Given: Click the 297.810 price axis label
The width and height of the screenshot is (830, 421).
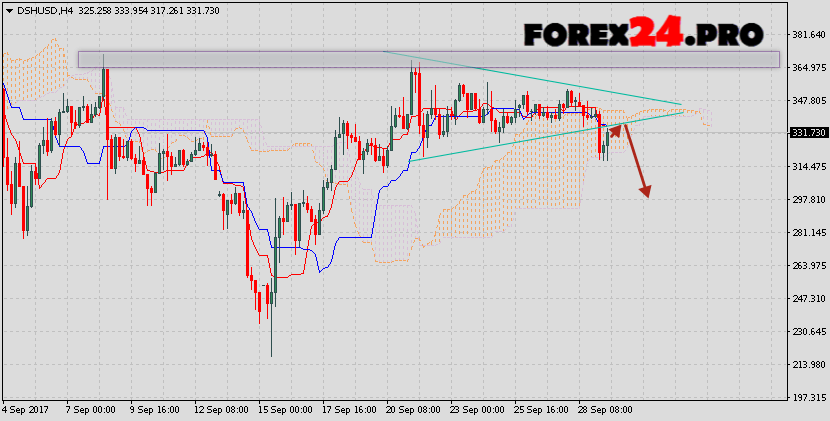Looking at the screenshot, I should pos(807,199).
